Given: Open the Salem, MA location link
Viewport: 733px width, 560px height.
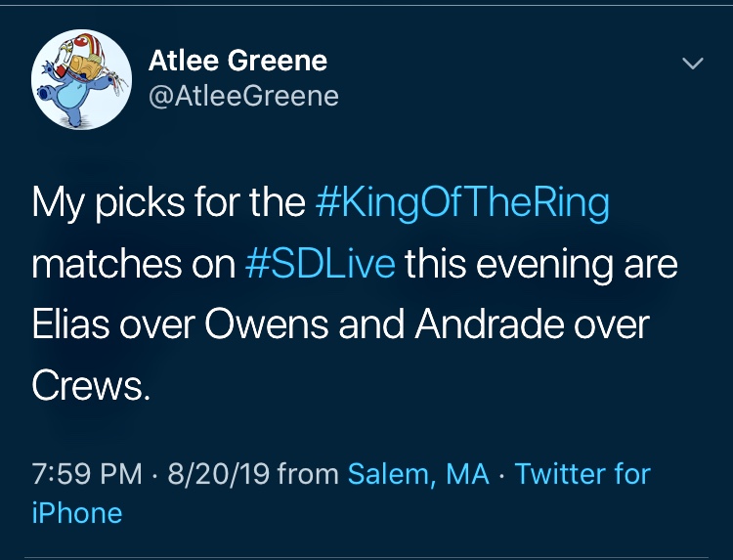Looking at the screenshot, I should click(419, 474).
